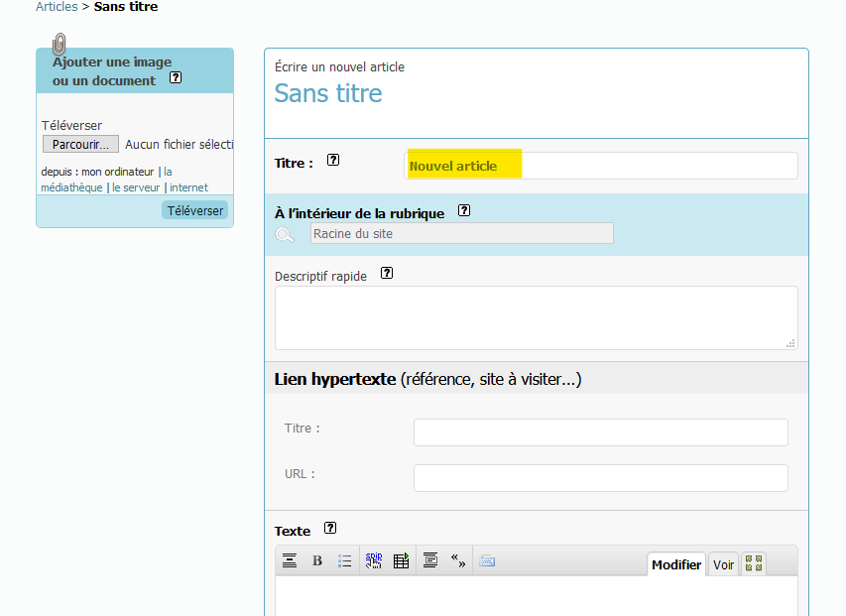Viewport: 846px width, 616px height.
Task: Open help icon next to Titre label
Action: [333, 161]
